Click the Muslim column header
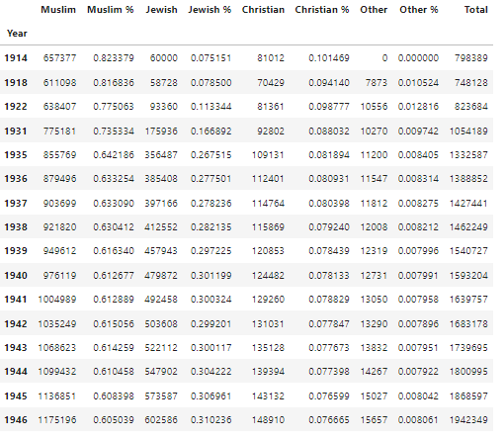504x439 pixels. 58,10
